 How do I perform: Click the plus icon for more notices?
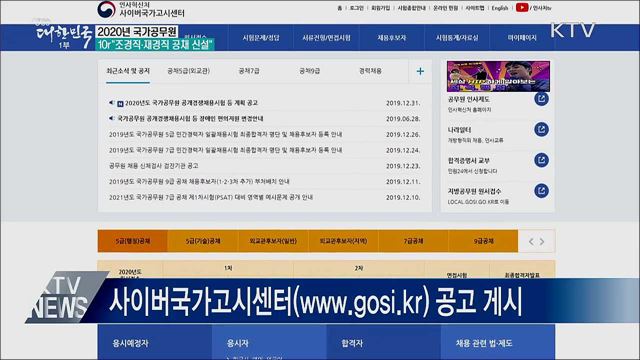(420, 71)
